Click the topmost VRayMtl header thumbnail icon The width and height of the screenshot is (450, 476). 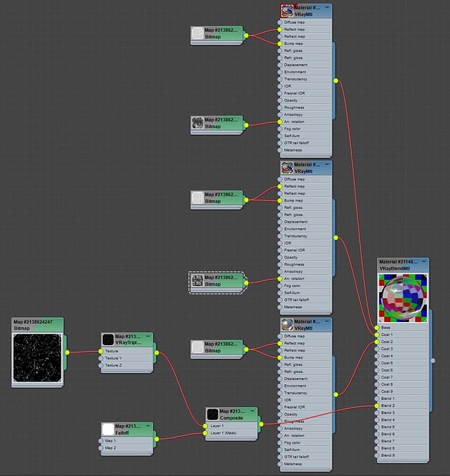click(287, 11)
